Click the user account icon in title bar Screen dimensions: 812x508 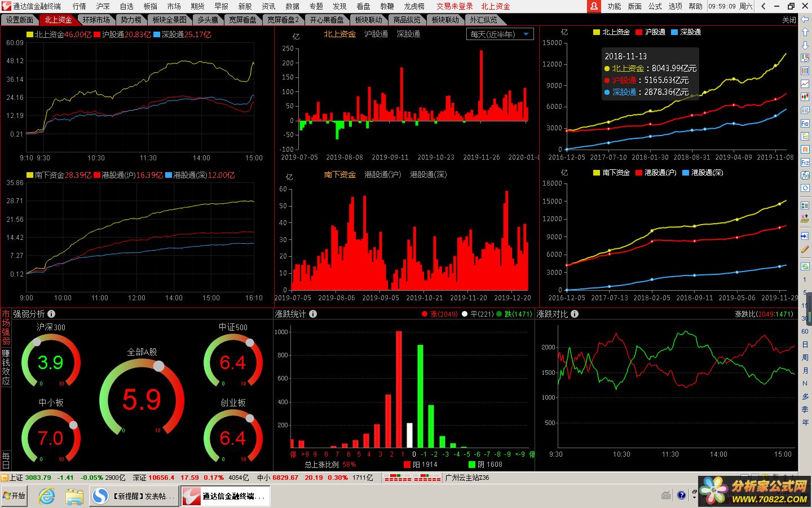click(x=594, y=6)
